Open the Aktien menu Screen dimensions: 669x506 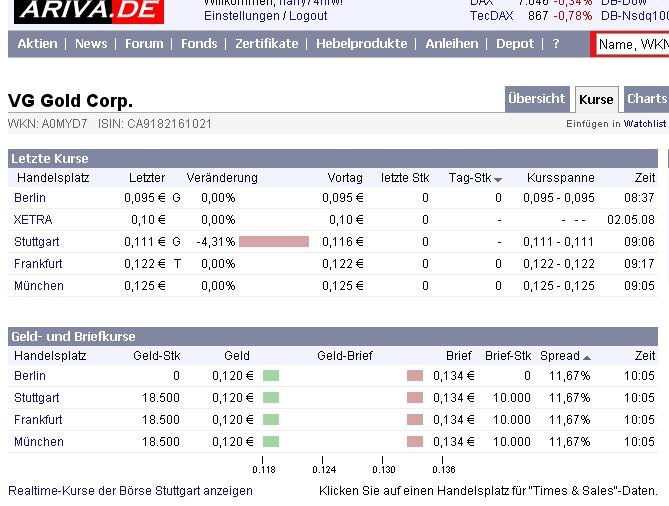[38, 44]
